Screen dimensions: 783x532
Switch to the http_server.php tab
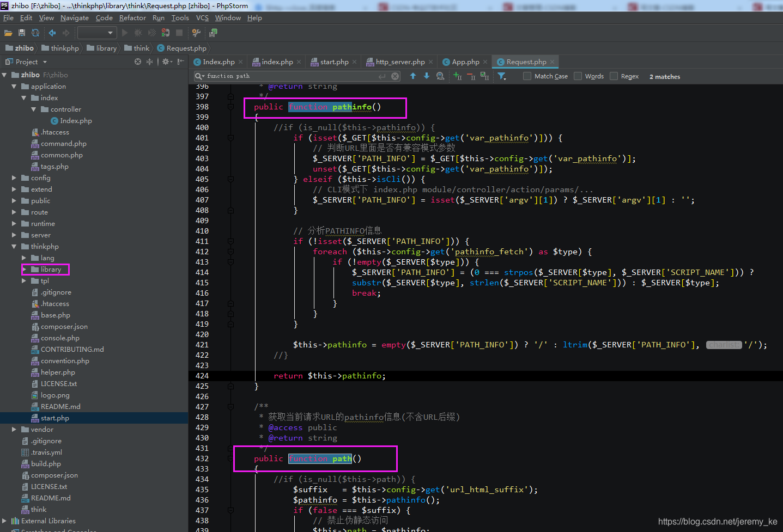pos(400,62)
